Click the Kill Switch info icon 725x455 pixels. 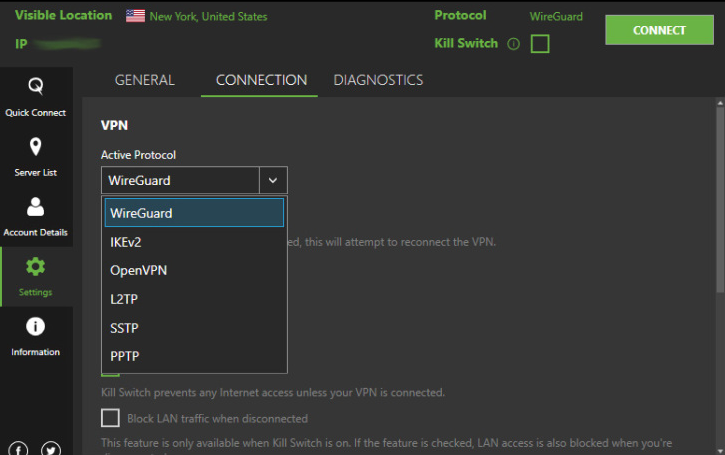[x=513, y=44]
